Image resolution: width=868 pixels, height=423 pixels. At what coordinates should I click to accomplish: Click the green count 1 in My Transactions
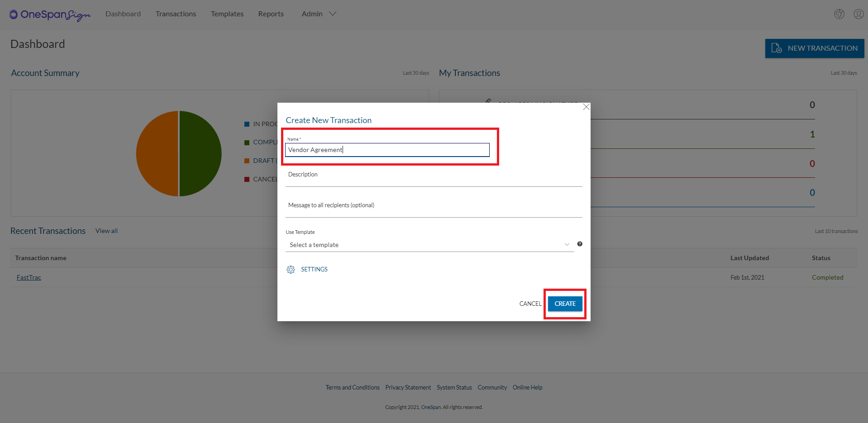[x=812, y=134]
